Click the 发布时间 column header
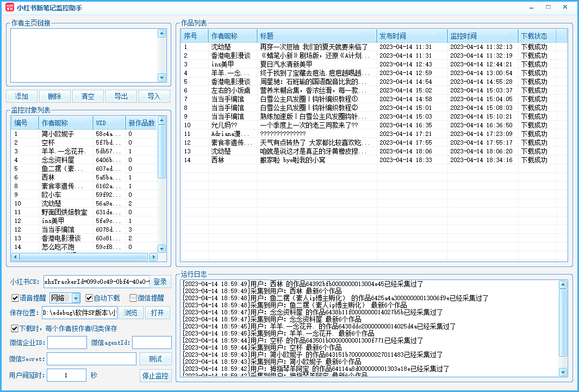The width and height of the screenshot is (579, 392). (x=412, y=36)
